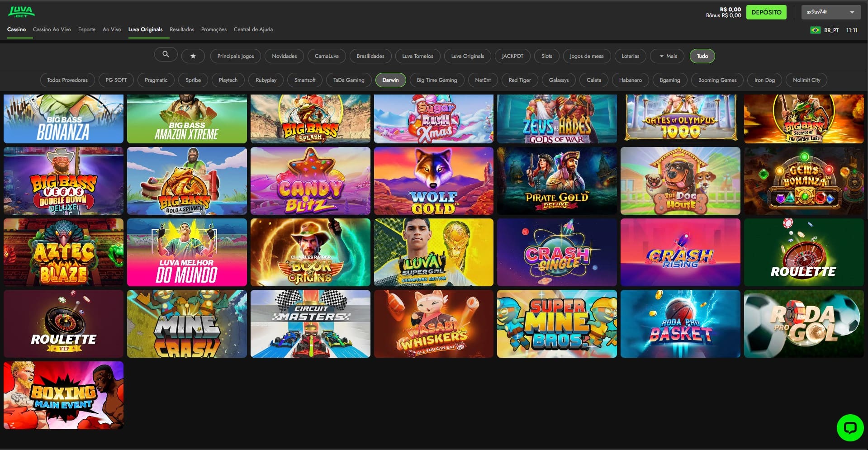This screenshot has width=868, height=450.
Task: Launch Luva Supergol Champions Edition
Action: (434, 252)
